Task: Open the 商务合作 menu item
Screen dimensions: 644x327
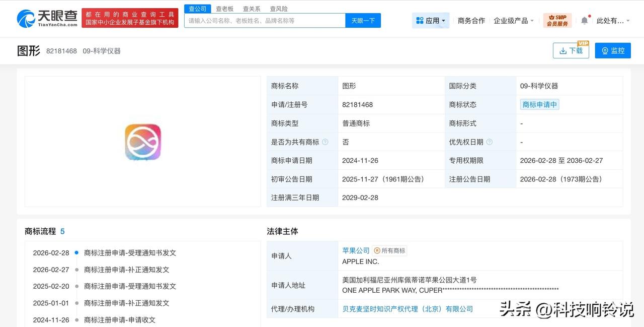Action: pos(471,20)
